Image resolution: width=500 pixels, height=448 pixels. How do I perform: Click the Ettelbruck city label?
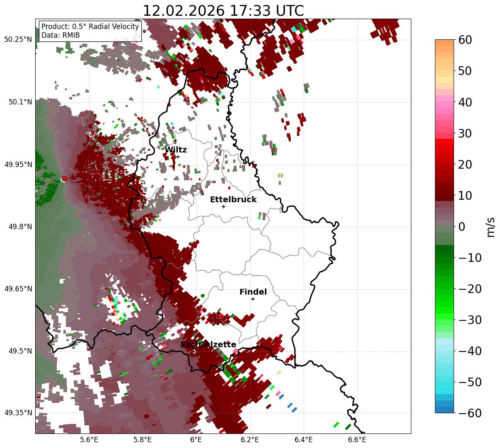tap(233, 199)
